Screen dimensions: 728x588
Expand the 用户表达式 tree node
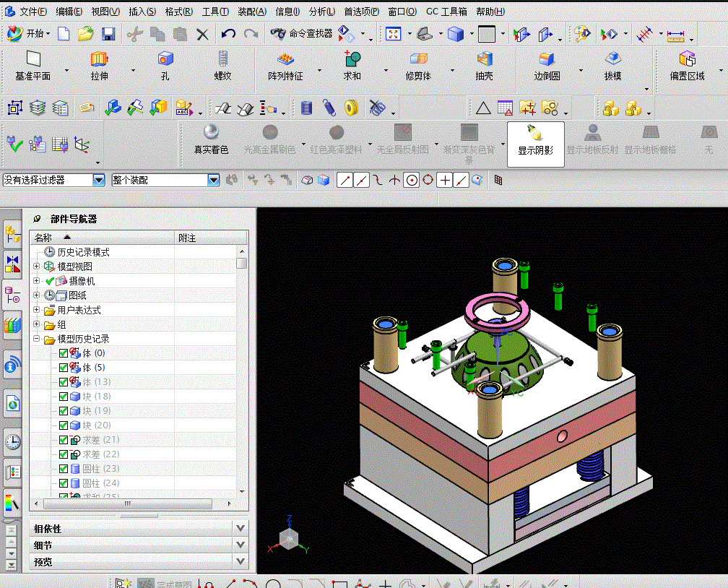[x=37, y=309]
